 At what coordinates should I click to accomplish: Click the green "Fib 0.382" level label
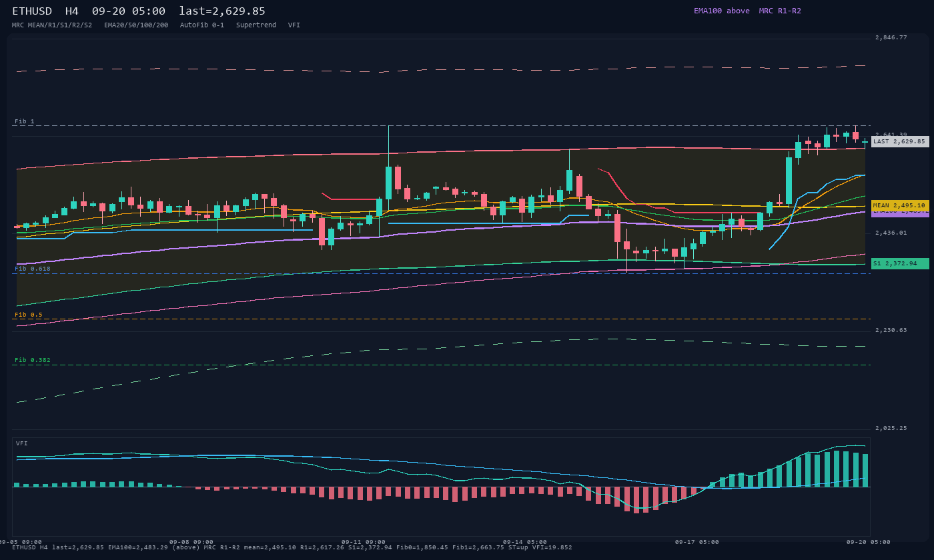tap(33, 360)
